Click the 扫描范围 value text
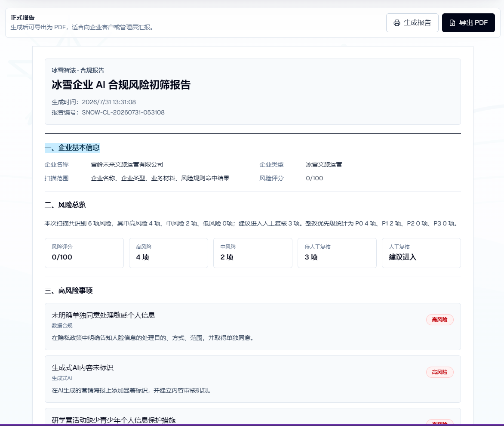Screen dimensions: 504x426 pos(160,178)
